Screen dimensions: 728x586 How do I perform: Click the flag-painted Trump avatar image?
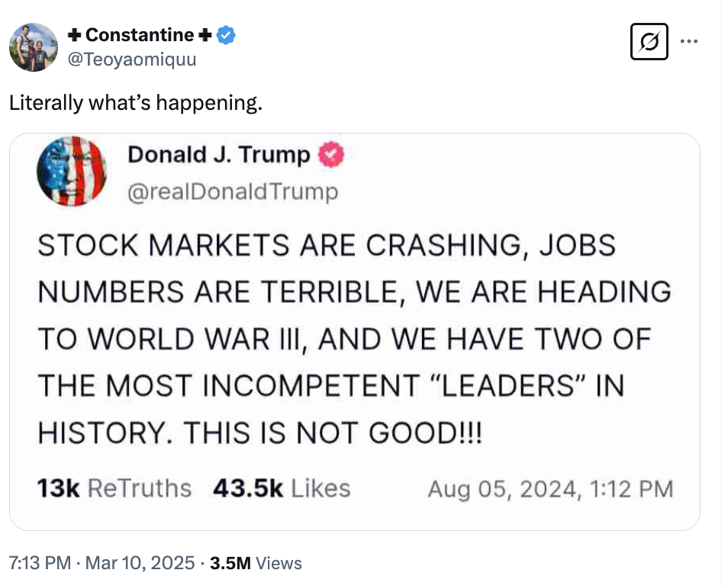(72, 171)
